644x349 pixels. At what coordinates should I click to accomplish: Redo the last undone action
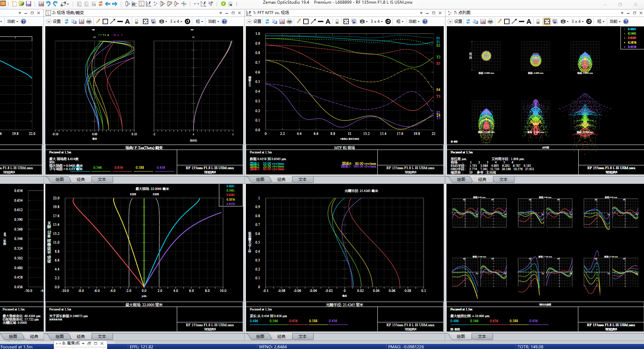(56, 4)
